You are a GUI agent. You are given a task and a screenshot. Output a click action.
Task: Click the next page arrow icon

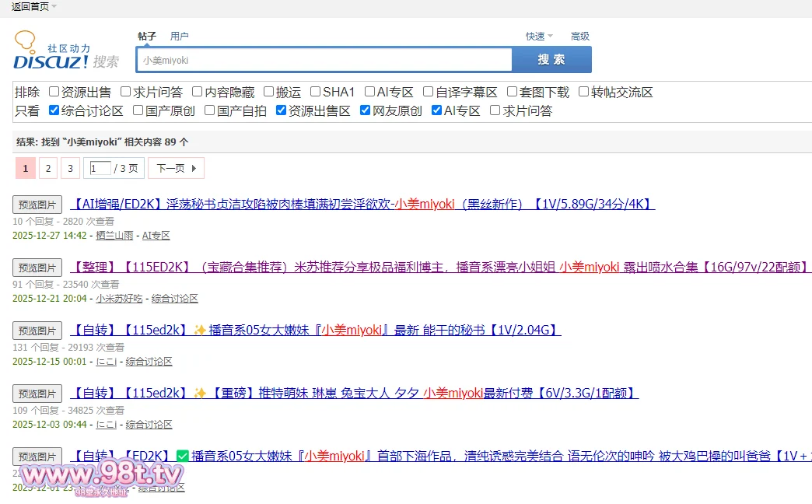tap(194, 168)
